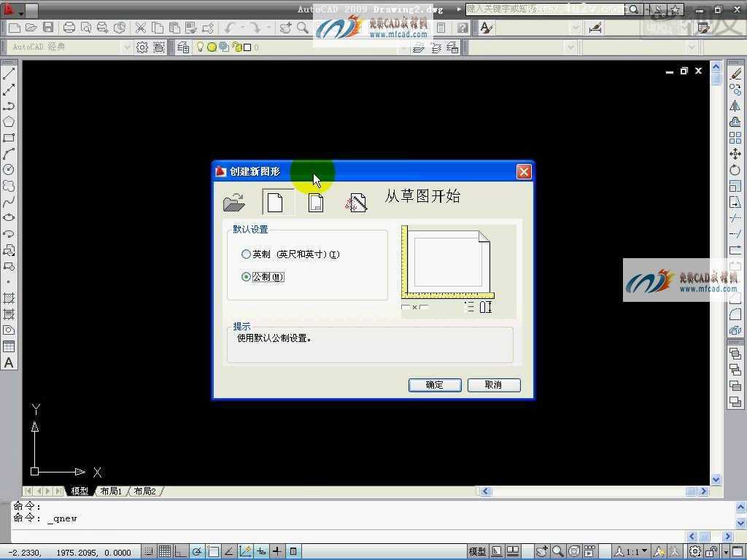Viewport: 747px width, 560px height.
Task: Click the InfoCenter search input field
Action: (x=544, y=9)
